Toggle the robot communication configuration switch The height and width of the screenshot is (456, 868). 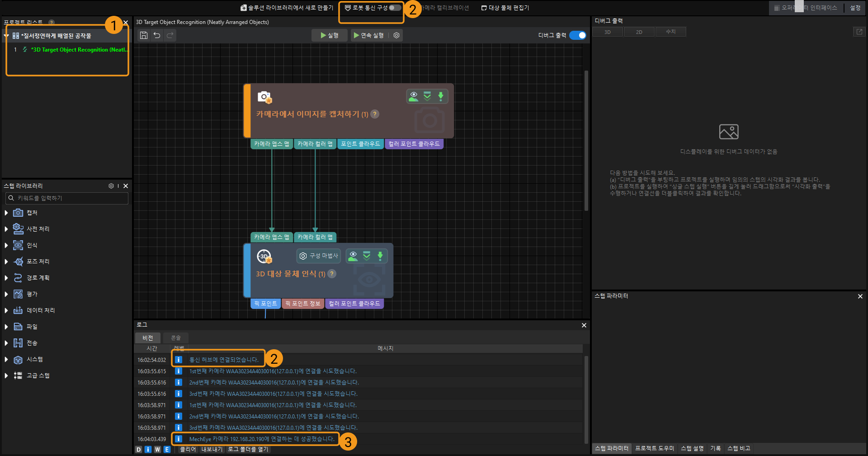coord(395,8)
